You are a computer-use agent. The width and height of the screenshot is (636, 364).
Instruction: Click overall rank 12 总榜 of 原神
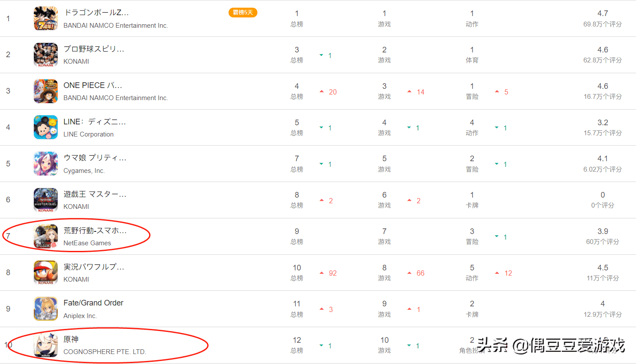(297, 345)
